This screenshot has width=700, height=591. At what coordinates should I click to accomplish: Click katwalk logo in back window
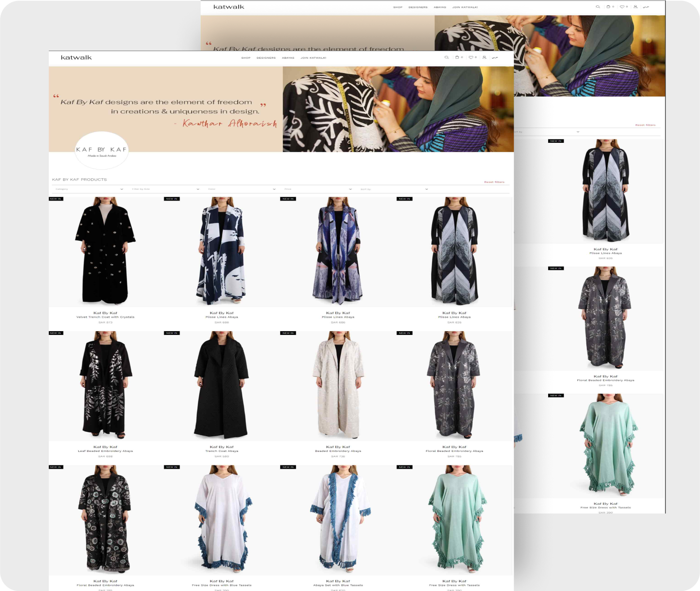click(x=229, y=7)
